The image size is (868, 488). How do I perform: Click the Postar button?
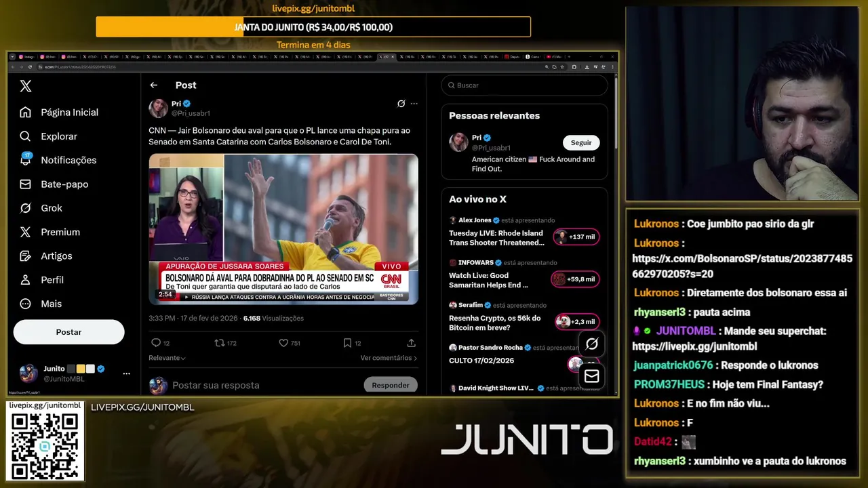pos(68,332)
